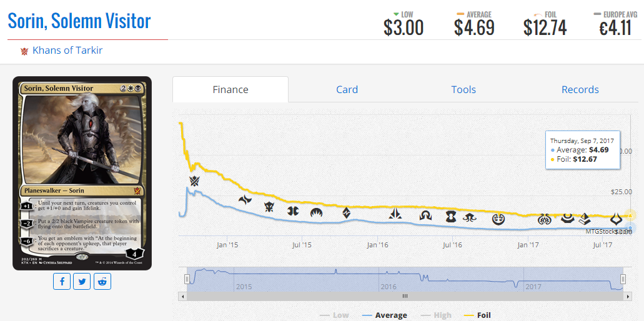Image resolution: width=644 pixels, height=321 pixels.
Task: Click the blue Average data point on chart
Action: tap(630, 228)
